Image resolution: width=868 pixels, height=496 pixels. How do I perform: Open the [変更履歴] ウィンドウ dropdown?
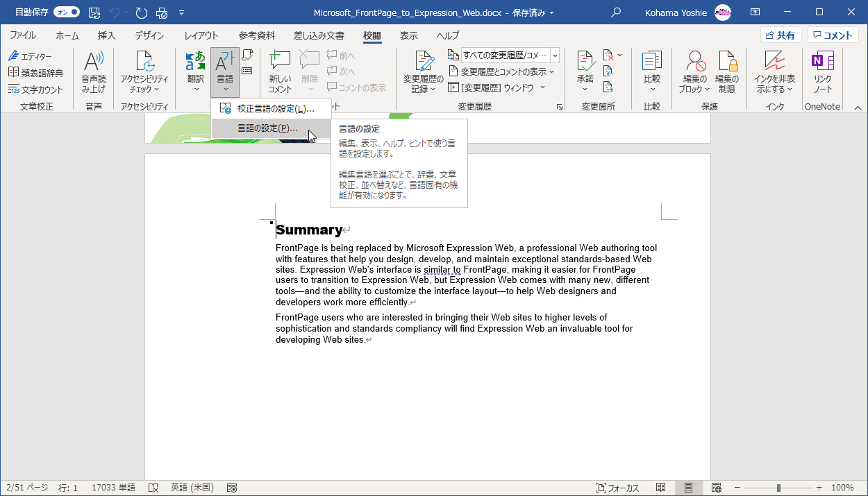point(502,86)
